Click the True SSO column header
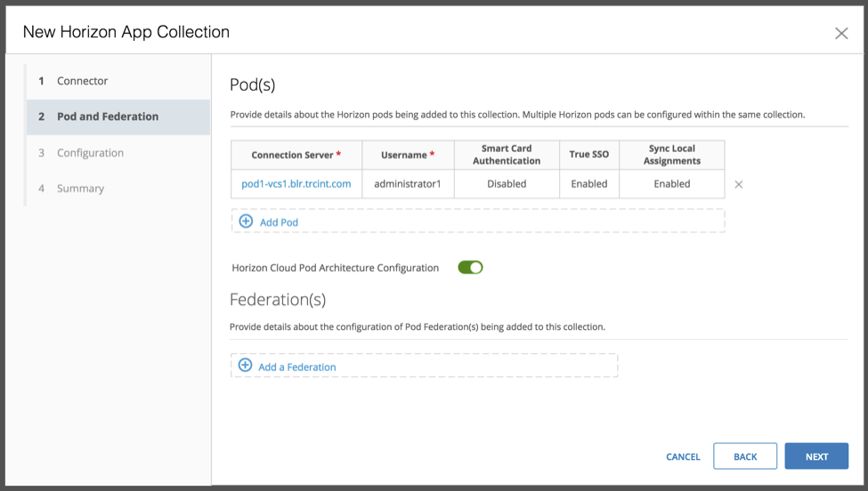868x491 pixels. coord(589,155)
